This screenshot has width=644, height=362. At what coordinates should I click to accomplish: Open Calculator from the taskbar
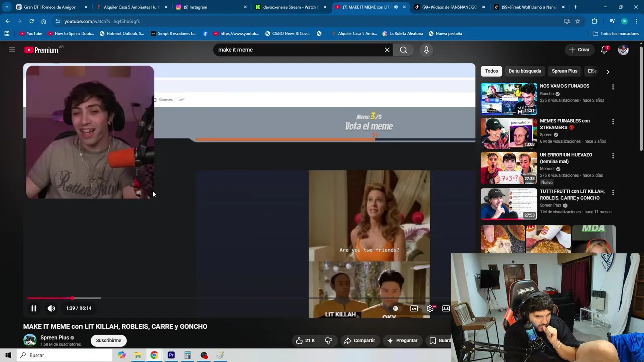(x=187, y=355)
